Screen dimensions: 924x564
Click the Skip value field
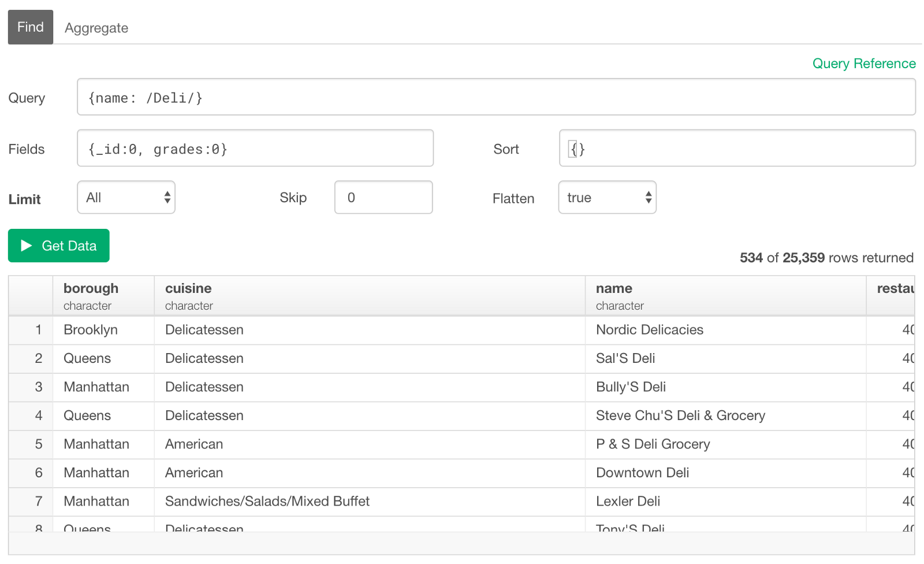tap(383, 198)
